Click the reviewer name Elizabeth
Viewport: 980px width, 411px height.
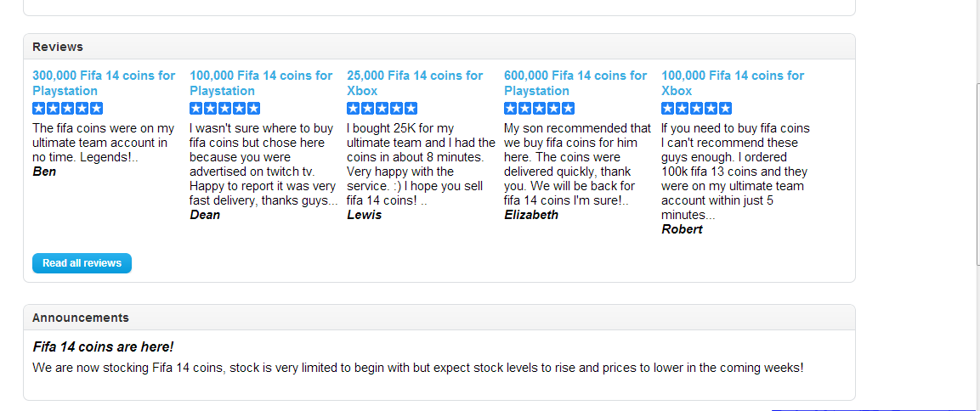[x=531, y=215]
